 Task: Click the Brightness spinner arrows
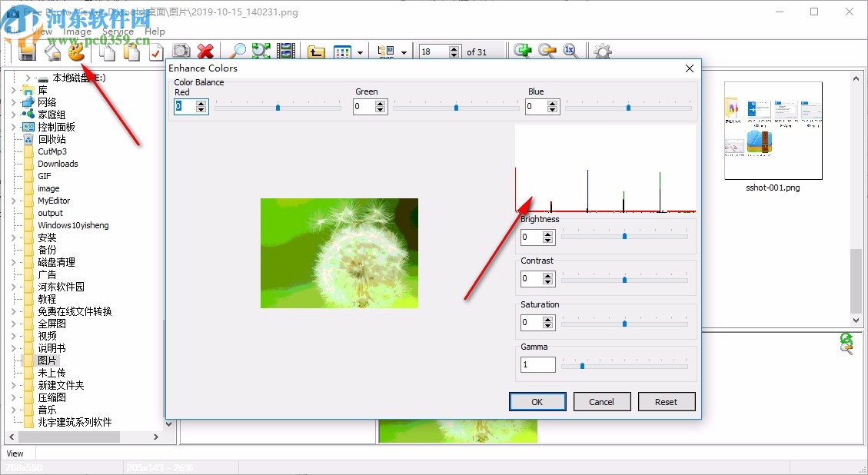[548, 237]
